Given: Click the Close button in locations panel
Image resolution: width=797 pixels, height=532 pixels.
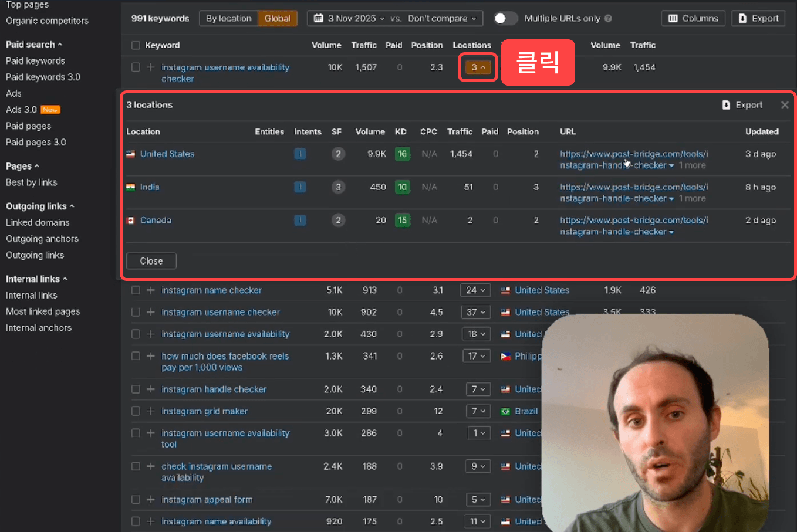Looking at the screenshot, I should point(151,261).
